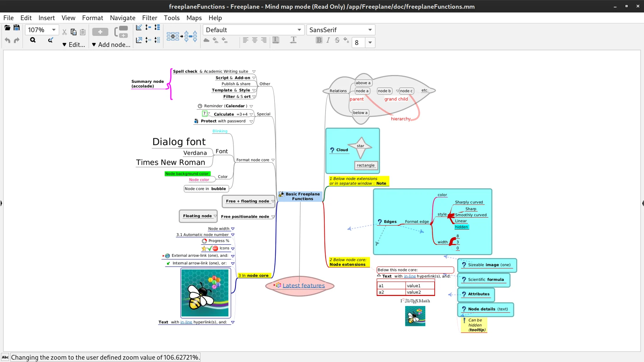644x362 pixels.
Task: Open the File menu
Action: pyautogui.click(x=9, y=18)
